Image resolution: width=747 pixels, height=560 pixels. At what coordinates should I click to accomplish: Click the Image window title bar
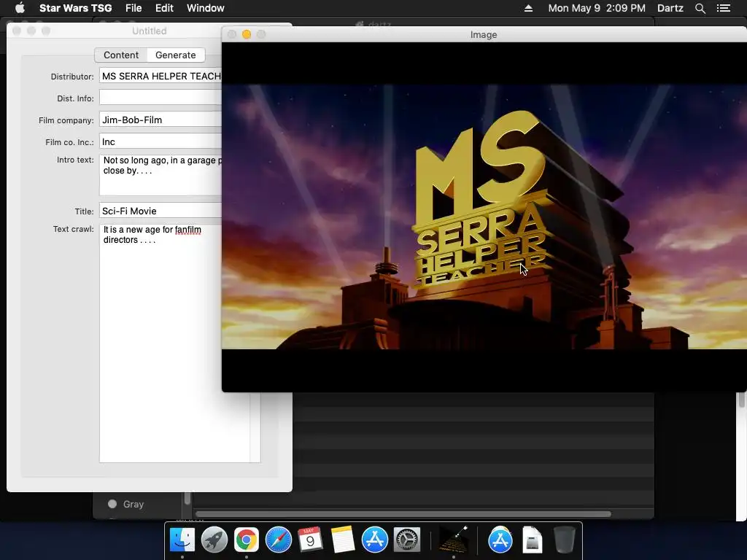(x=484, y=34)
